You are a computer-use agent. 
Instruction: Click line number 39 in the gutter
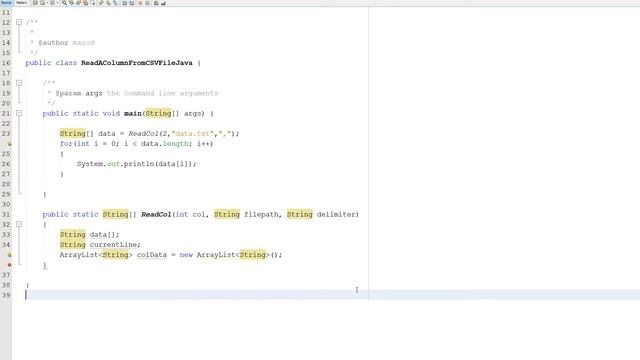pyautogui.click(x=6, y=295)
